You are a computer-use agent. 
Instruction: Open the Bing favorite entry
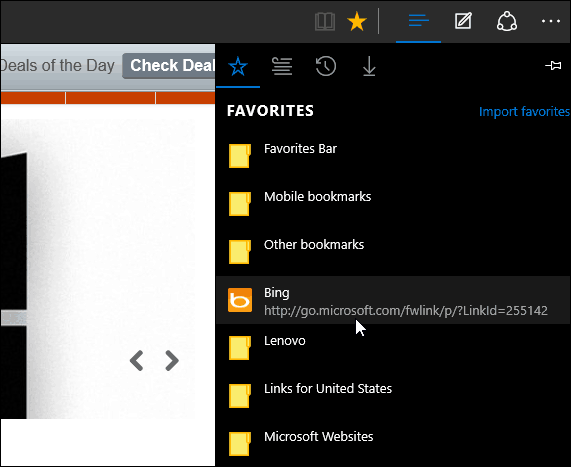[393, 300]
